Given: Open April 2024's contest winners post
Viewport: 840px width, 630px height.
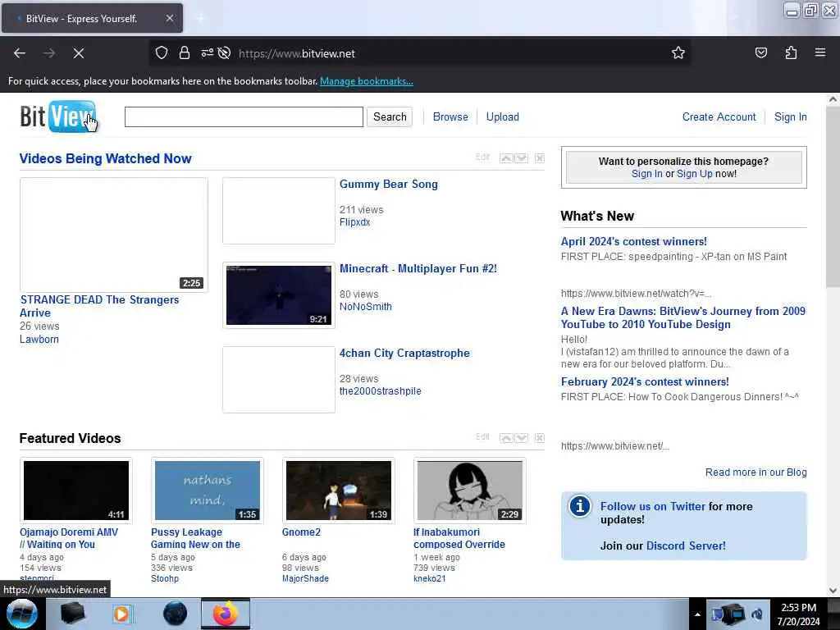Looking at the screenshot, I should [634, 242].
